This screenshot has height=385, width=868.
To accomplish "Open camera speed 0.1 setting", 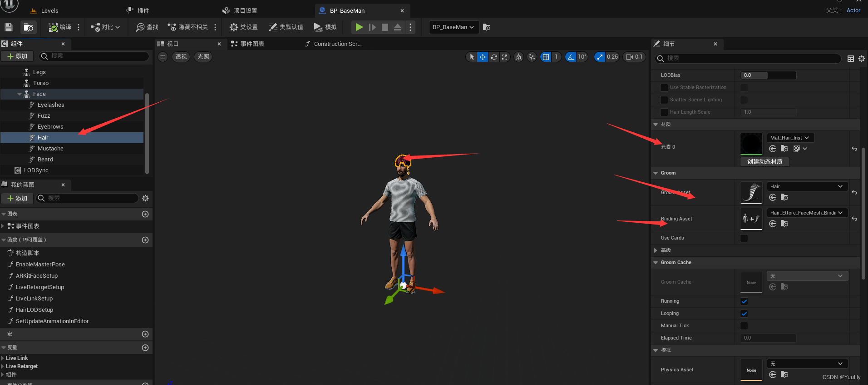I will tap(634, 57).
